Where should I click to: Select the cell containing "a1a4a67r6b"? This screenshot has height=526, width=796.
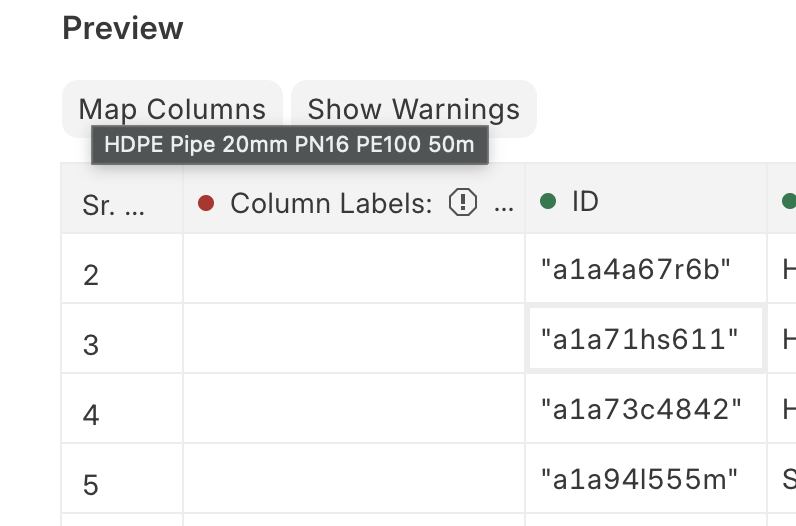click(x=636, y=269)
